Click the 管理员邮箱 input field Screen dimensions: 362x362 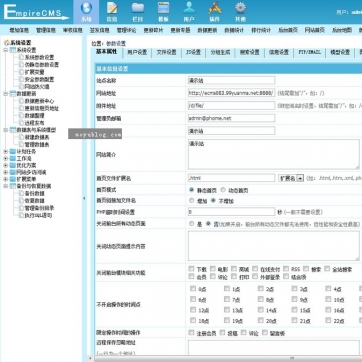point(231,118)
